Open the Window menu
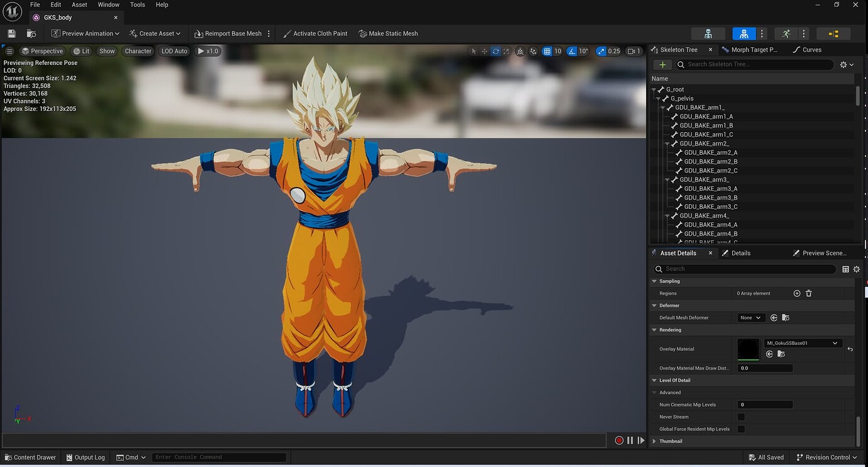The width and height of the screenshot is (868, 467). coord(108,4)
